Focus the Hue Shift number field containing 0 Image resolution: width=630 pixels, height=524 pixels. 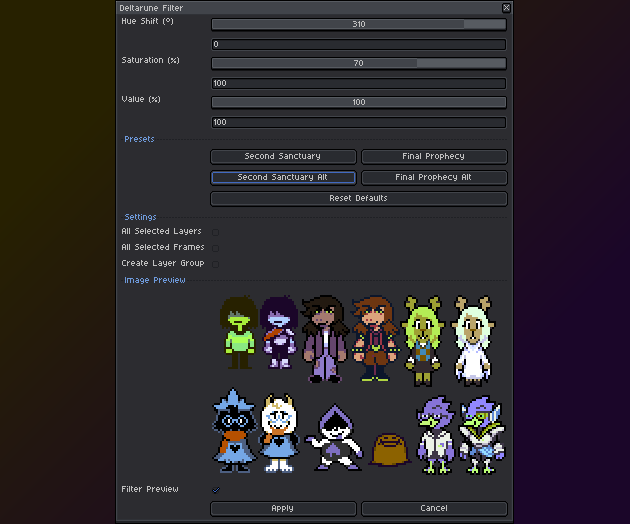pyautogui.click(x=358, y=44)
